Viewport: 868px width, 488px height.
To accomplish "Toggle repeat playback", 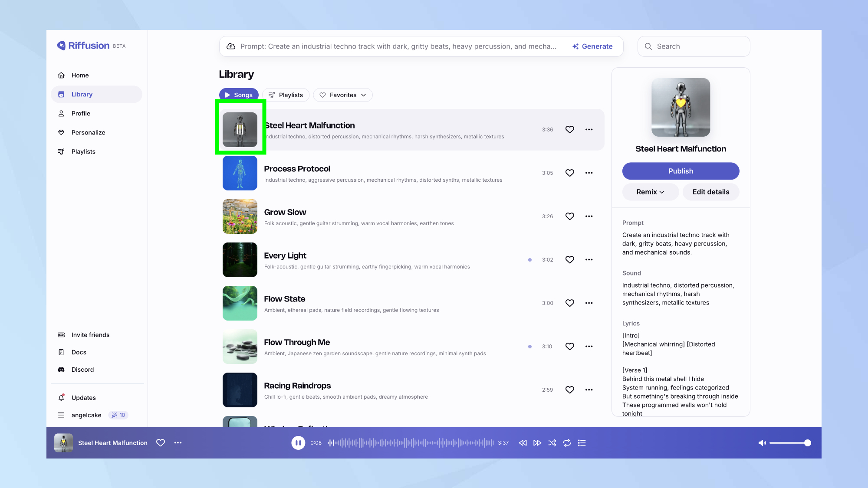I will pyautogui.click(x=567, y=443).
